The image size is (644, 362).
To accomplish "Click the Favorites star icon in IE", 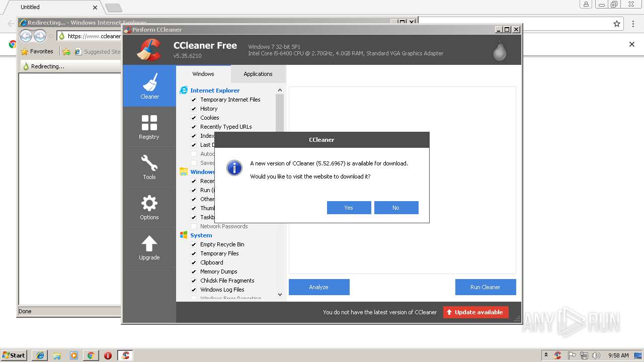I will click(x=24, y=51).
